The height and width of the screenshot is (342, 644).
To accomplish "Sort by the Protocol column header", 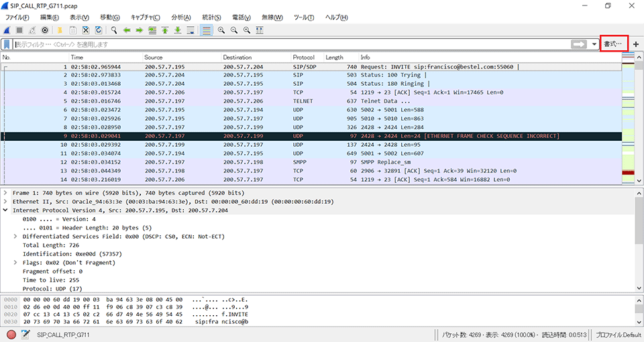I will click(x=307, y=58).
